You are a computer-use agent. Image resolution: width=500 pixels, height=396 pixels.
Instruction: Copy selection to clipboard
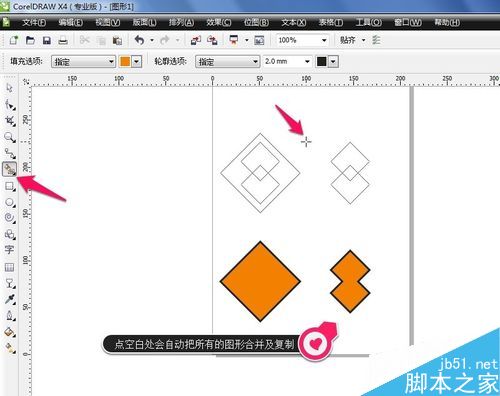tap(101, 40)
